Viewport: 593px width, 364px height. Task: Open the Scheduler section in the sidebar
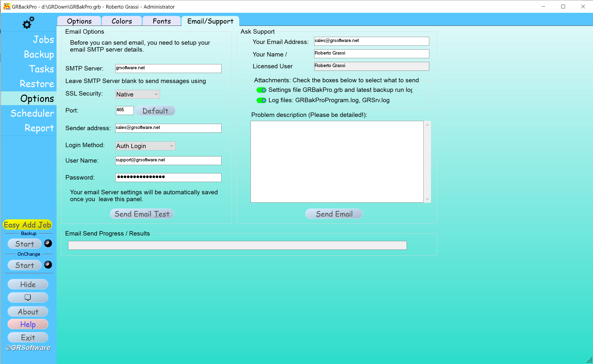(32, 113)
